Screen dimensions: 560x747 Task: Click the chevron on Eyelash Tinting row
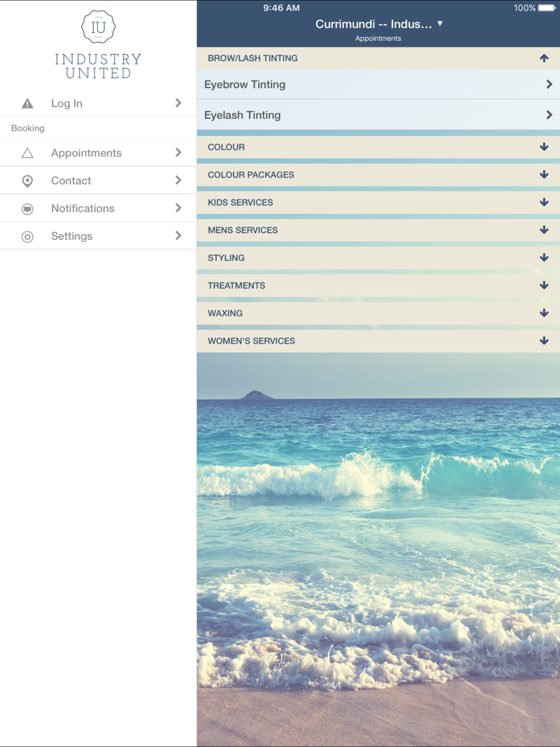coord(549,115)
